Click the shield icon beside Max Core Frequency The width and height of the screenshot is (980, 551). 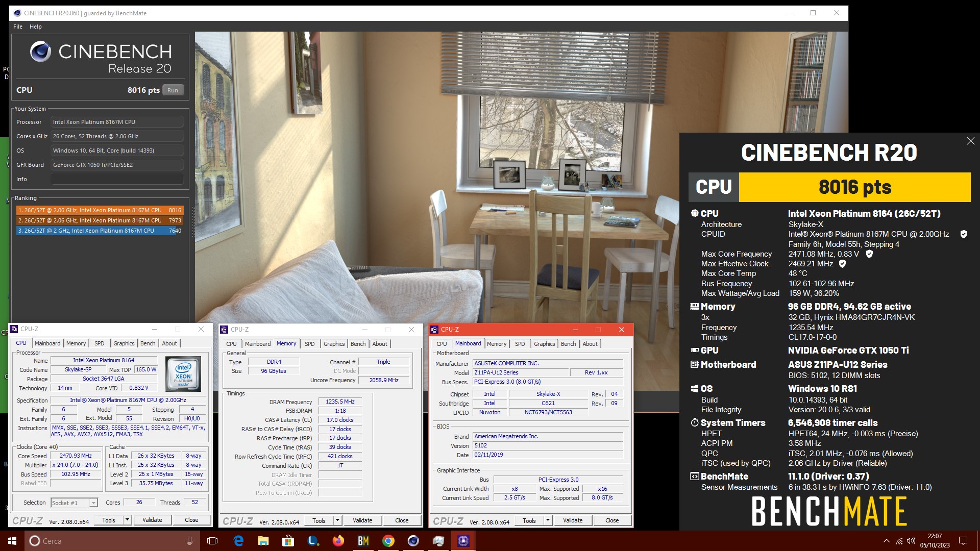click(869, 254)
